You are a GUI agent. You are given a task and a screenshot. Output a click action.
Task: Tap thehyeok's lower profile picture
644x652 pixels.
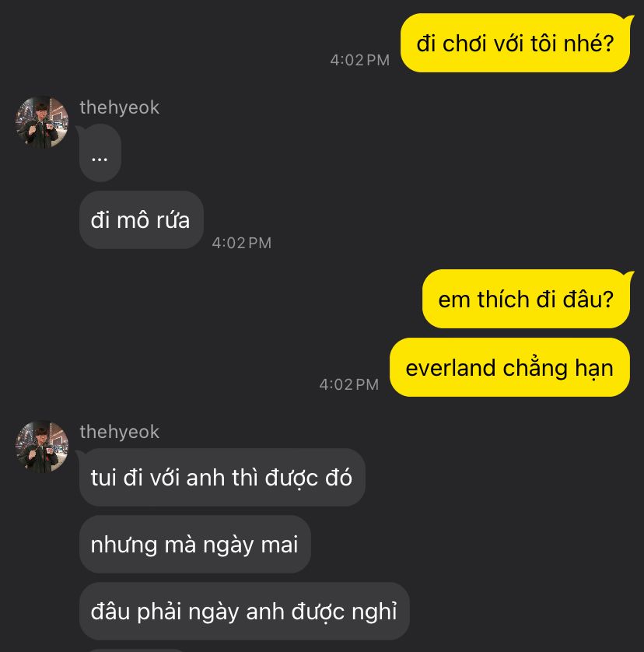(x=41, y=447)
